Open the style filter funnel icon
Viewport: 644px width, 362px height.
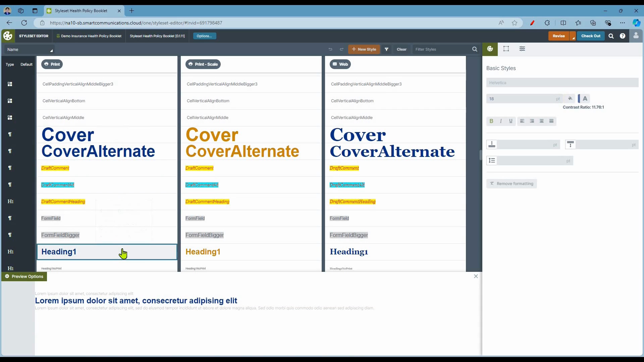point(386,49)
